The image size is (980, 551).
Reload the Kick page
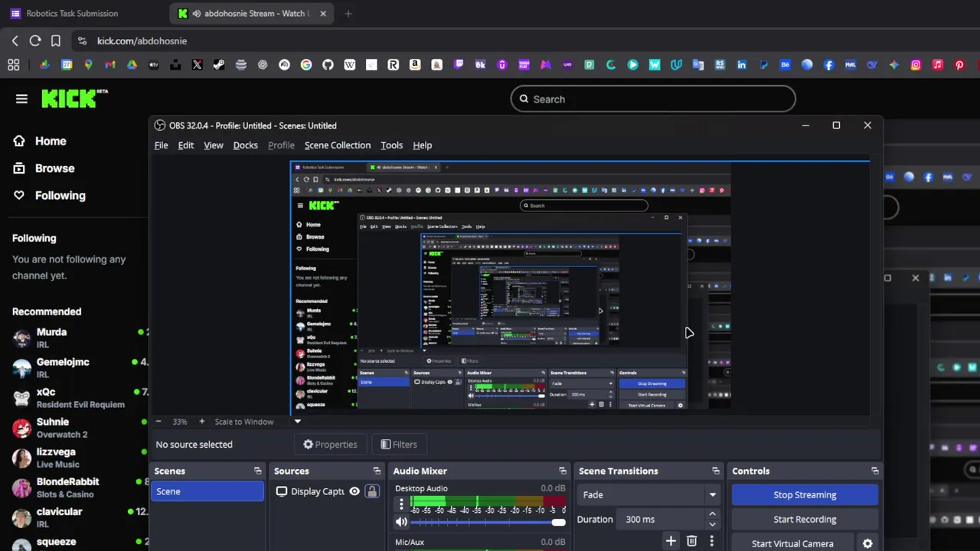click(x=35, y=41)
